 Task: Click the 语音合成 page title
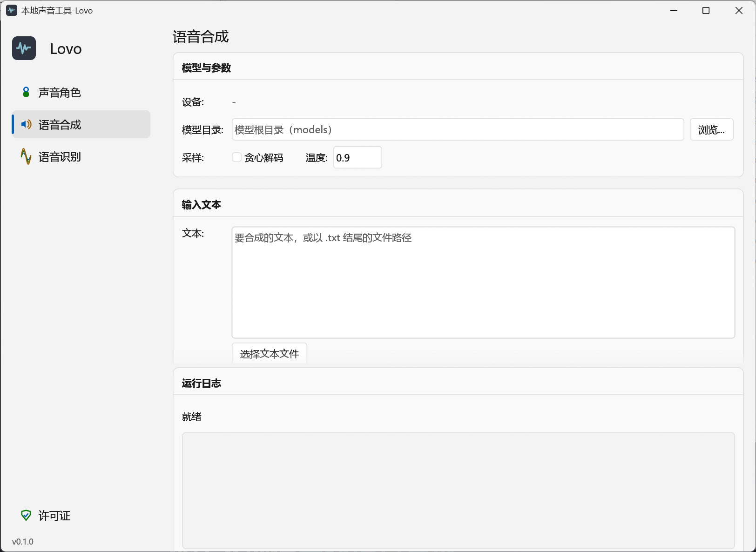201,37
